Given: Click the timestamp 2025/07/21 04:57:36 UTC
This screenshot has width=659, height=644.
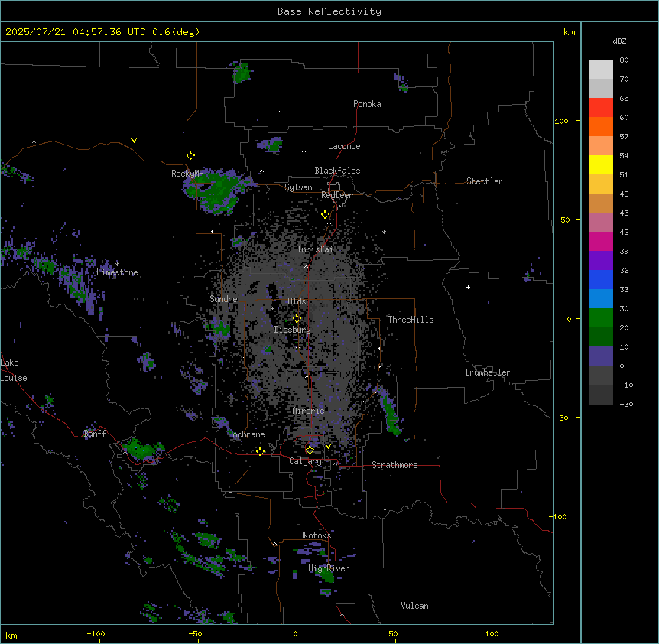Looking at the screenshot, I should (76, 32).
